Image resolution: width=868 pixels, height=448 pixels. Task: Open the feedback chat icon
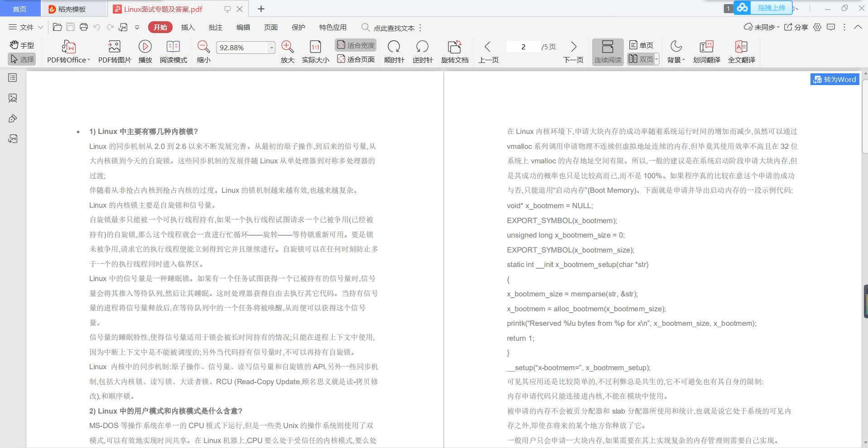click(x=831, y=27)
